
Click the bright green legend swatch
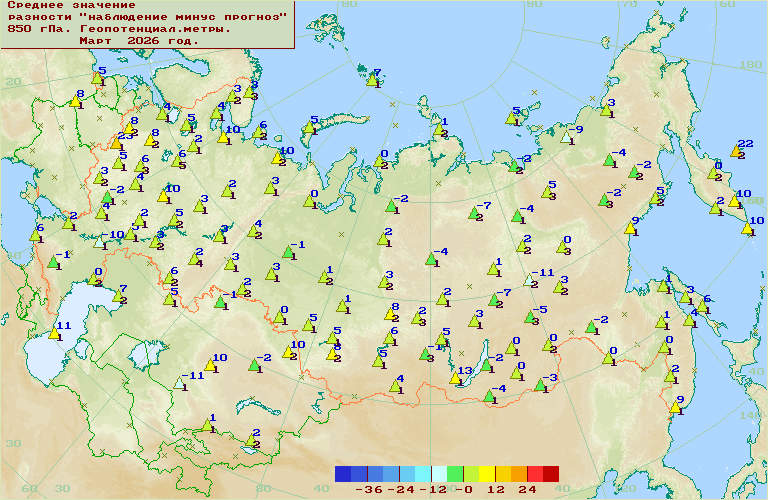click(x=455, y=474)
